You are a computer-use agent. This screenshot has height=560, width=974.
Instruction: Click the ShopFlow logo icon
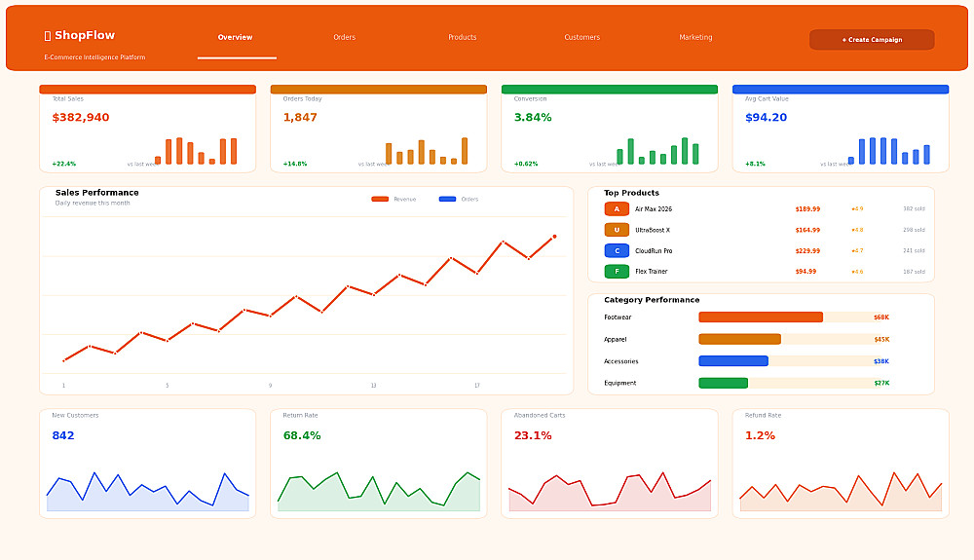(x=47, y=36)
